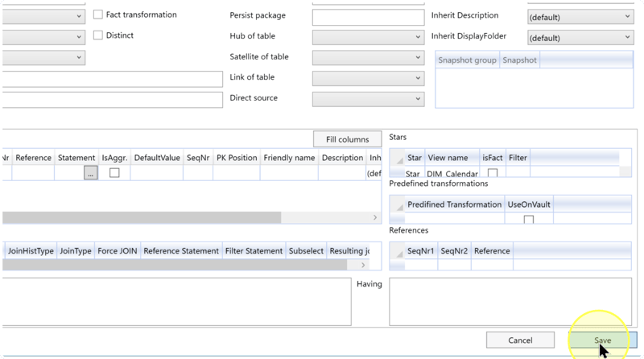Click the wide text field left of Direct source
644x359 pixels.
click(113, 100)
